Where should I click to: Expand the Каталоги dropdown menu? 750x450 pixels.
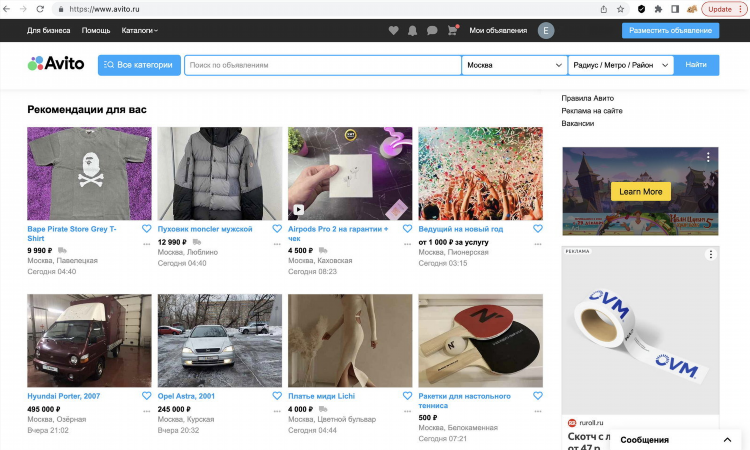click(139, 31)
